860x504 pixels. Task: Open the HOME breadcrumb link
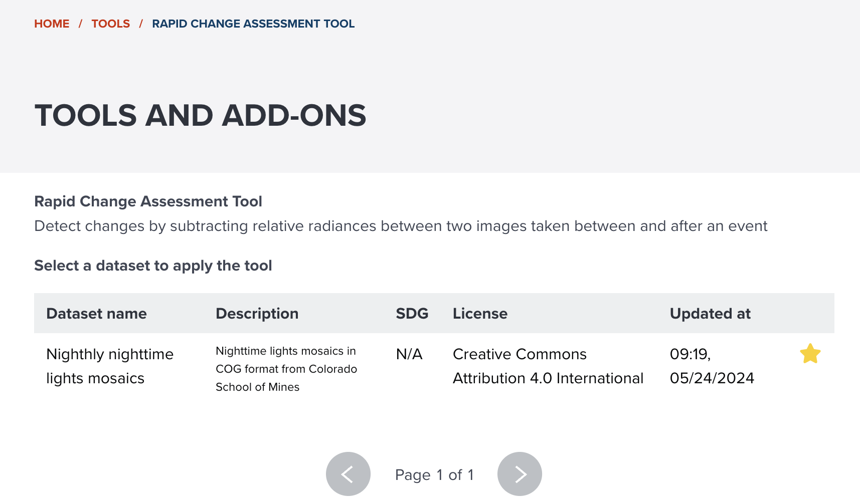pos(52,24)
